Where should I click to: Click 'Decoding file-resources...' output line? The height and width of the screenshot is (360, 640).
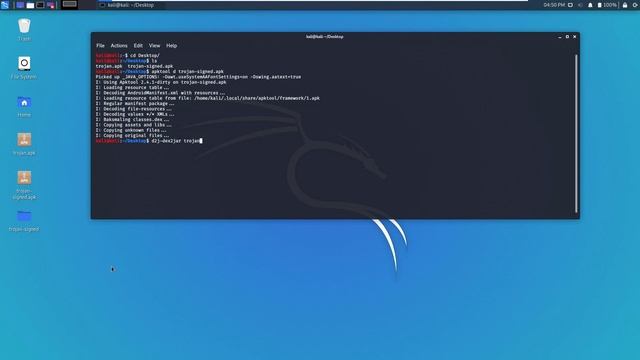tap(134, 109)
